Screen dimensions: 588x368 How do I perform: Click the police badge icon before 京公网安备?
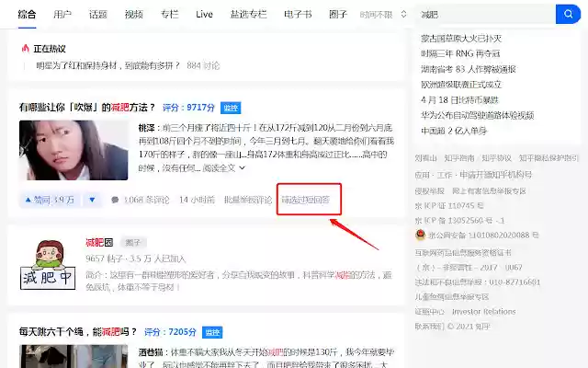(x=421, y=235)
